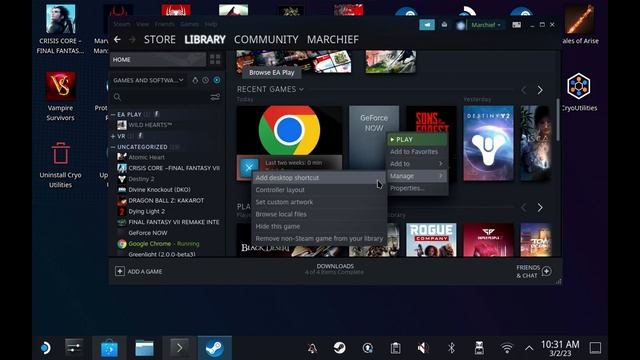Open Properties from context menu

(x=417, y=188)
